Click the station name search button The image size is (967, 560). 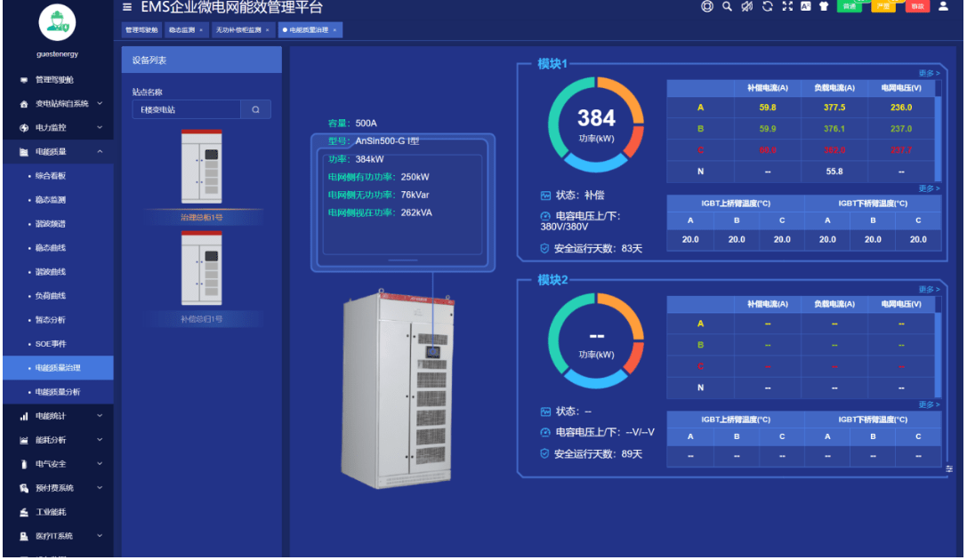[x=256, y=109]
